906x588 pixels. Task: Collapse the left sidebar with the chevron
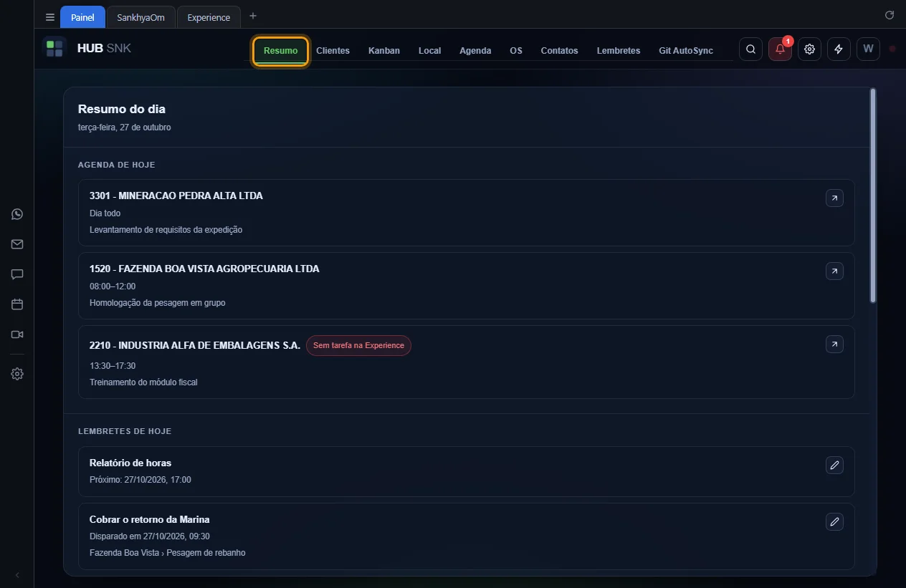pyautogui.click(x=17, y=575)
